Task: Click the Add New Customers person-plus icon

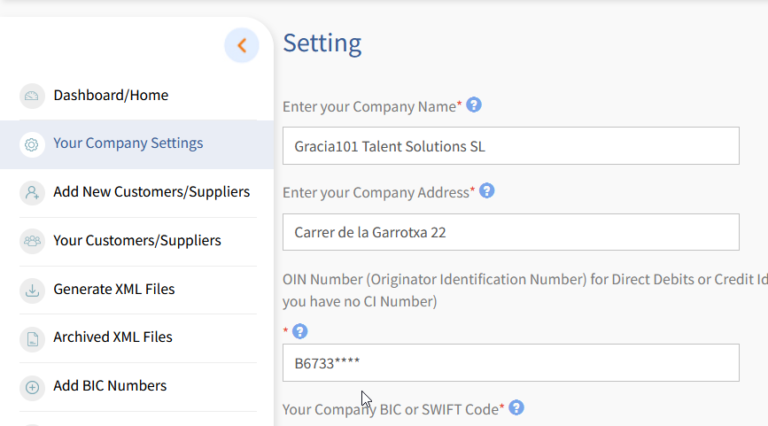Action: (32, 192)
